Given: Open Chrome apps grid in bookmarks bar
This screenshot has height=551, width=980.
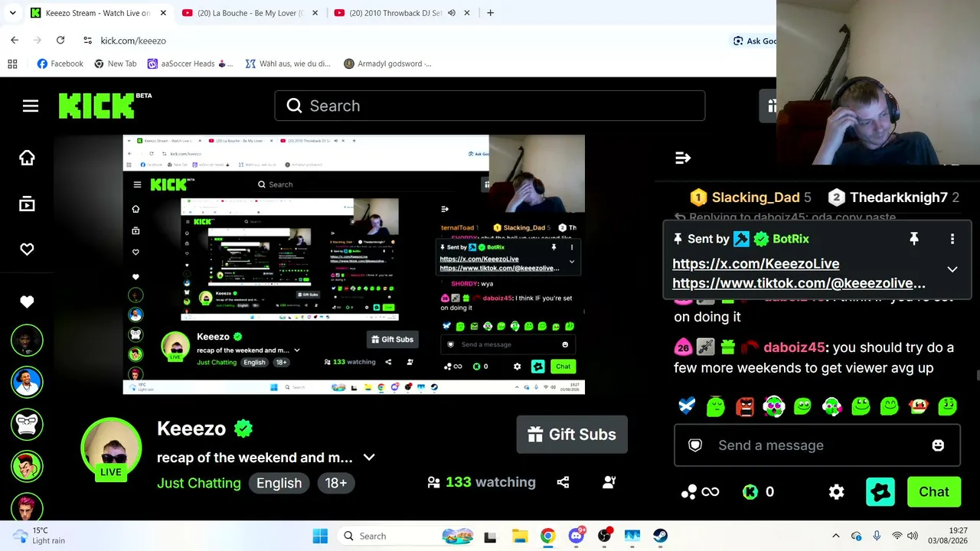Looking at the screenshot, I should coord(12,64).
